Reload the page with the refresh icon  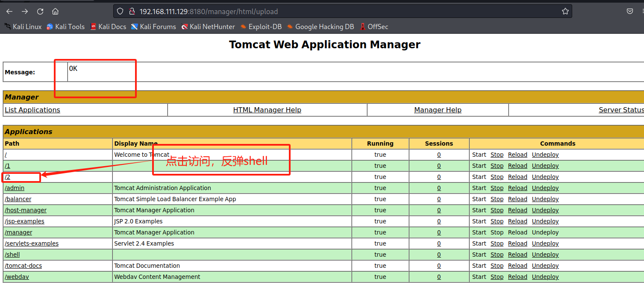[40, 12]
